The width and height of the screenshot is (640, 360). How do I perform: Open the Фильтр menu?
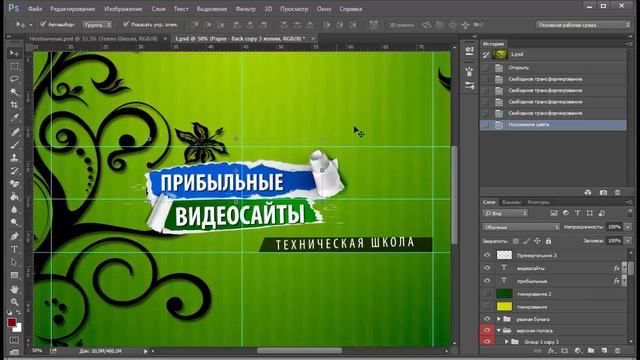pyautogui.click(x=245, y=9)
